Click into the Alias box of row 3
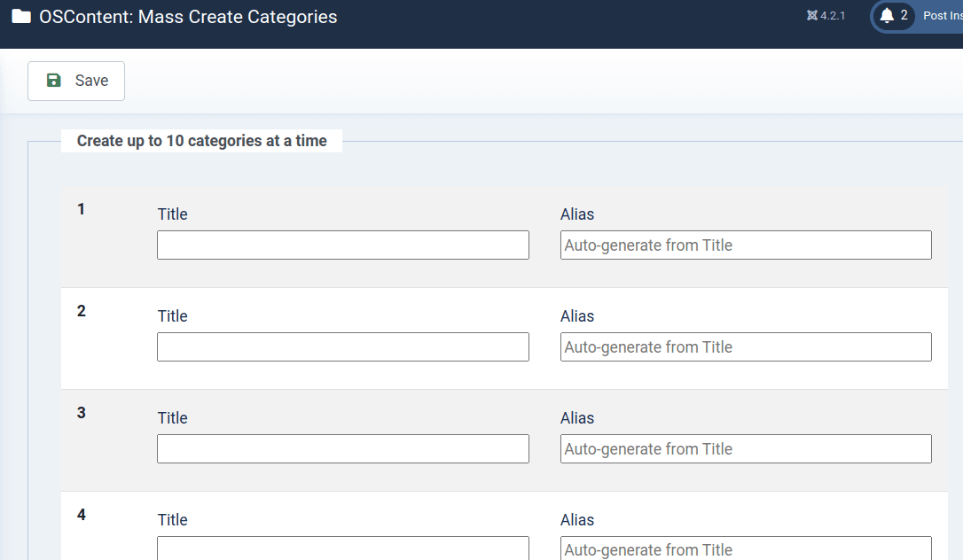This screenshot has height=560, width=963. (745, 449)
